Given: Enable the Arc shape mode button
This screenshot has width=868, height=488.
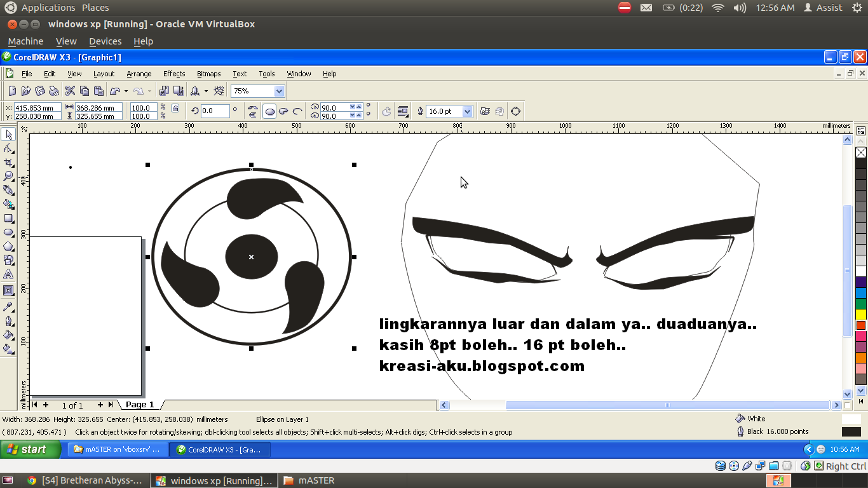Looking at the screenshot, I should 297,111.
